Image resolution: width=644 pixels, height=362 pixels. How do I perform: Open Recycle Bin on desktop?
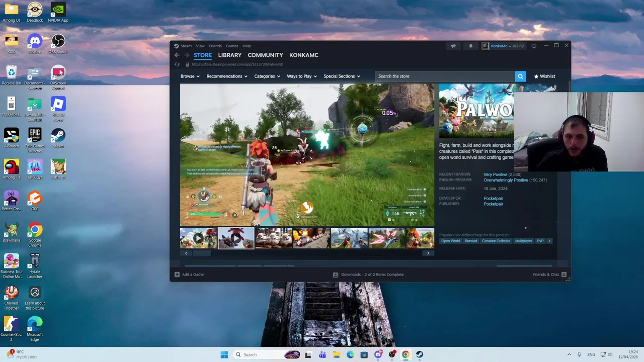coord(11,75)
